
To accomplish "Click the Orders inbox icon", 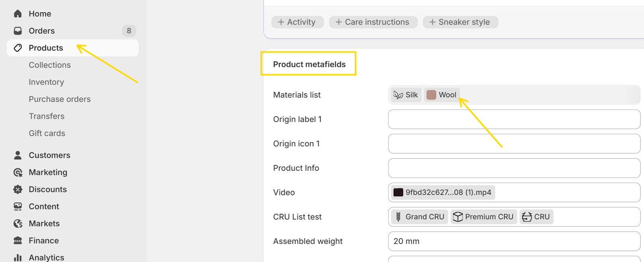I will pyautogui.click(x=18, y=31).
